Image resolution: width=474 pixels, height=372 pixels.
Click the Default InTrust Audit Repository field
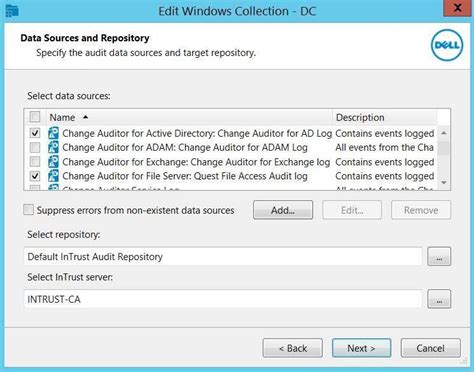[223, 257]
